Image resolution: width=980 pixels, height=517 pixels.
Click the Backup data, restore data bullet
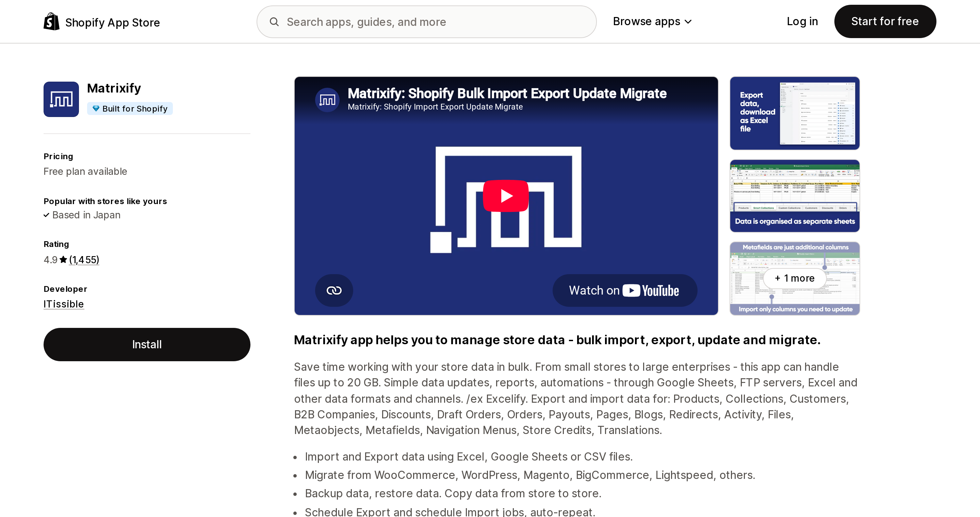coord(453,494)
